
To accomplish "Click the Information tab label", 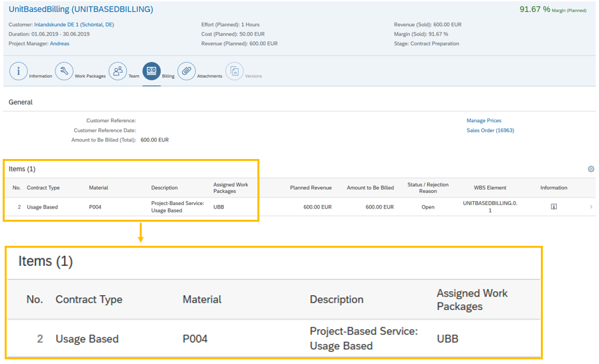I will (41, 76).
